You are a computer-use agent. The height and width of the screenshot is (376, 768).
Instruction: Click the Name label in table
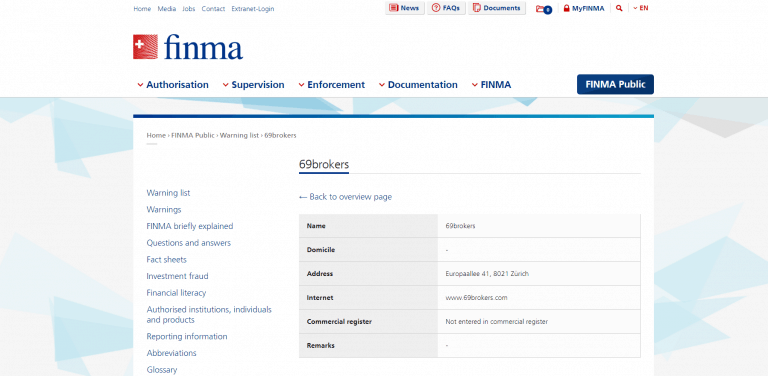(316, 226)
